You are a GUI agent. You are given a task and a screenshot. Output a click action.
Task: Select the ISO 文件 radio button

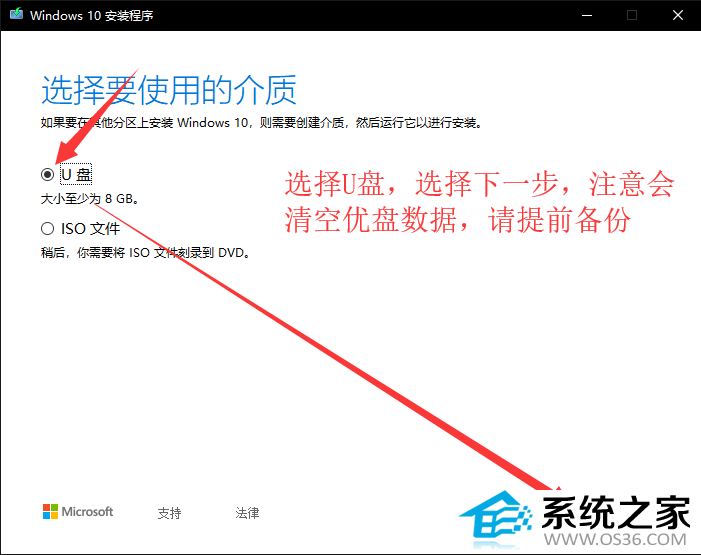[x=47, y=229]
